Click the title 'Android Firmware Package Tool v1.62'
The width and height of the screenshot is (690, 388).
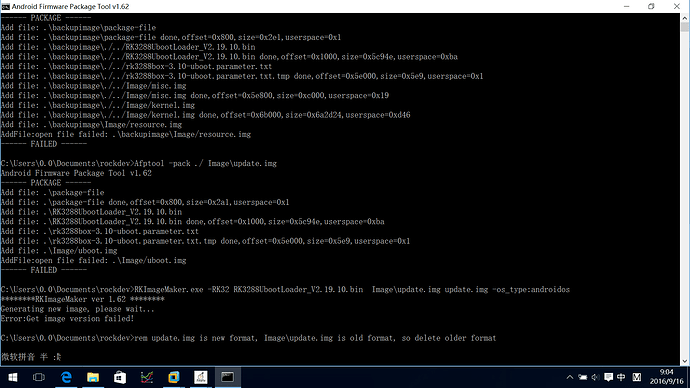(70, 7)
